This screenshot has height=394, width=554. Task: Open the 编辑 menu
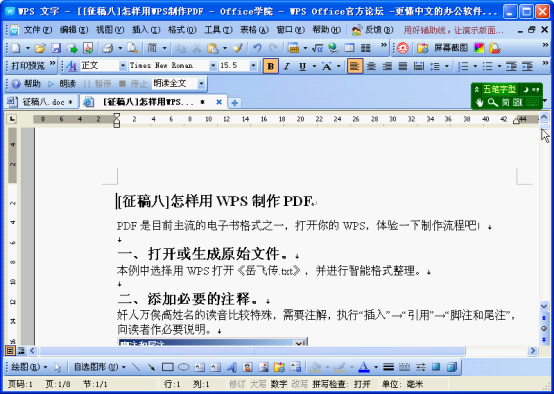[x=74, y=30]
